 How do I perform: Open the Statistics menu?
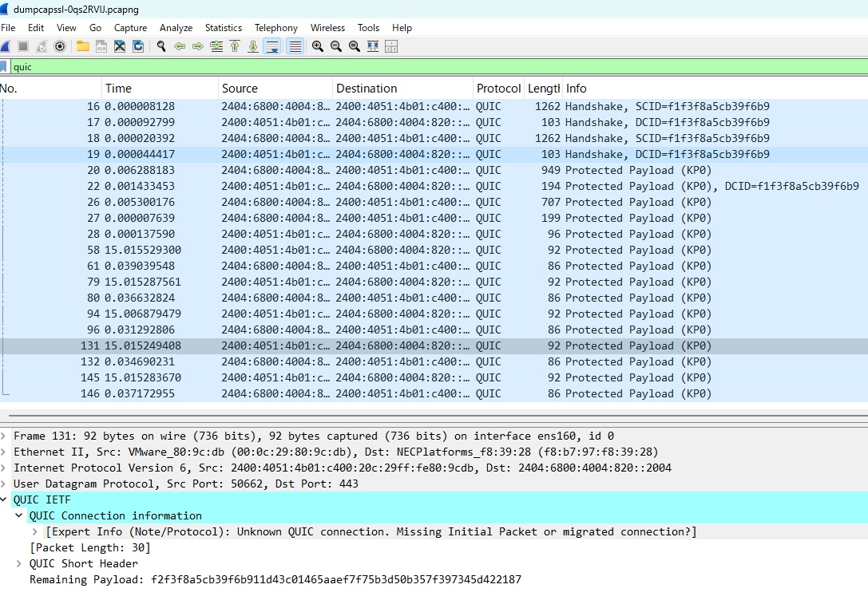(x=224, y=28)
